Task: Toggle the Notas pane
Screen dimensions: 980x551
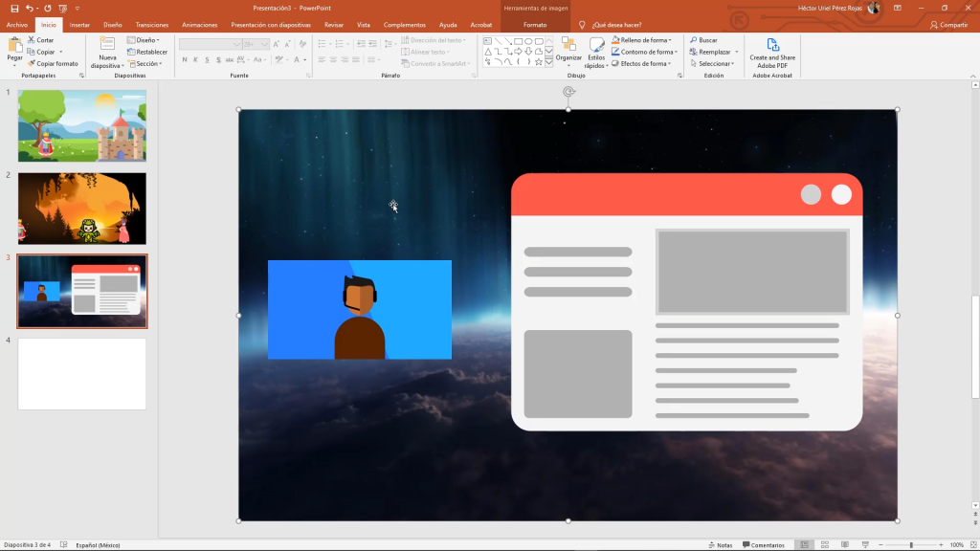Action: (x=720, y=544)
